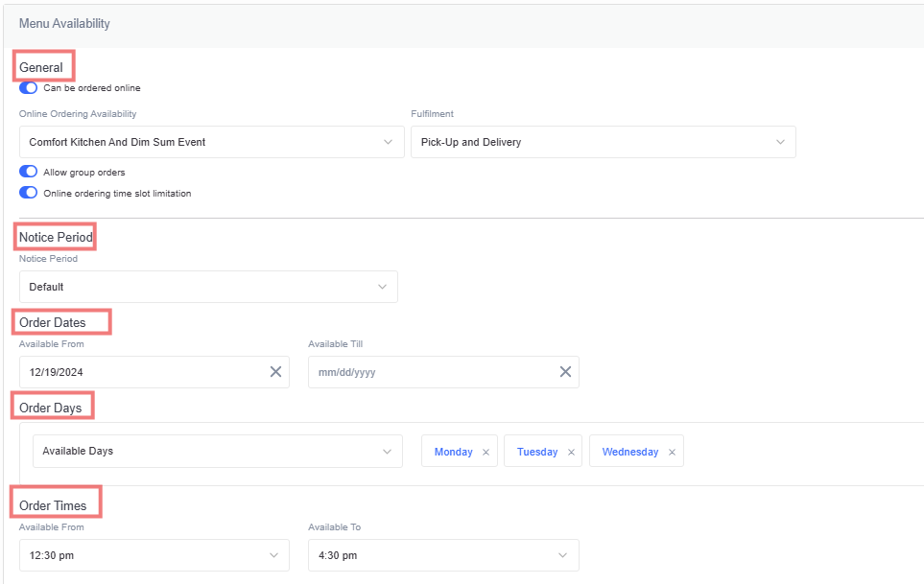This screenshot has height=584, width=924.
Task: Remove the Monday tag
Action: click(x=486, y=452)
